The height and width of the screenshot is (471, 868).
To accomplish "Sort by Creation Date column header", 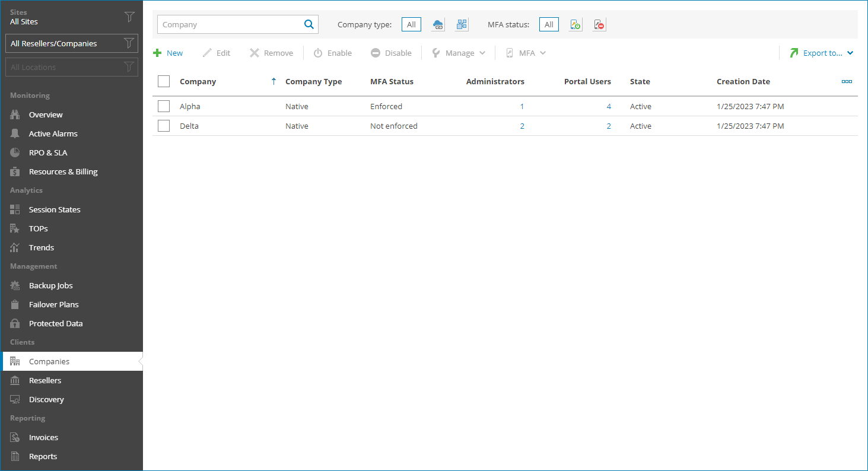I will pos(743,82).
